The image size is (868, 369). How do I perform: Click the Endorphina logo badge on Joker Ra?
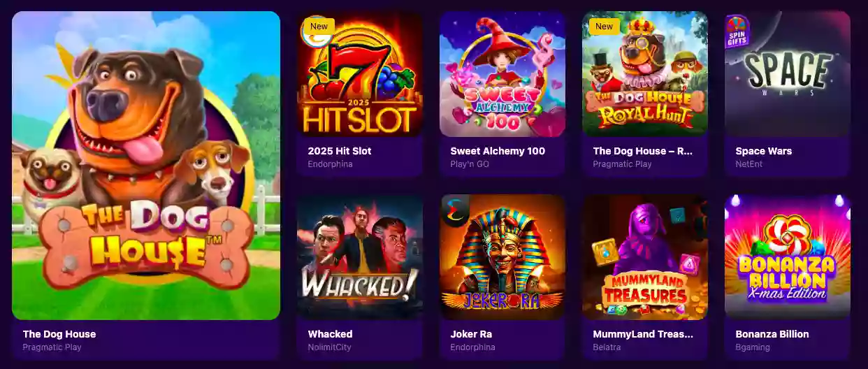pos(454,210)
